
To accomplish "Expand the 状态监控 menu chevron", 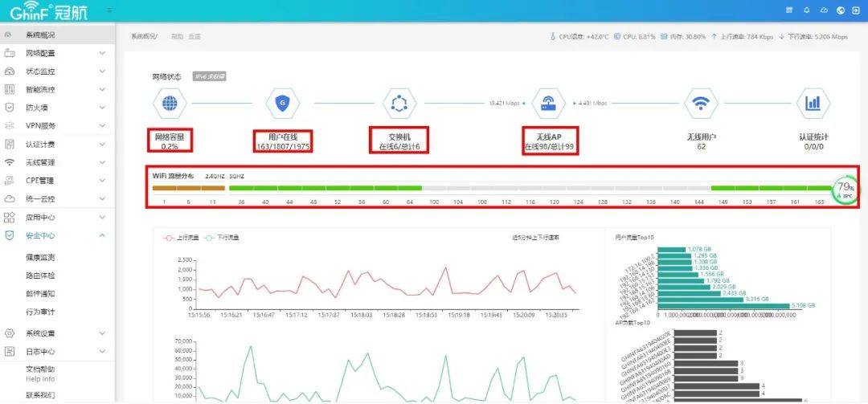I will tap(102, 71).
